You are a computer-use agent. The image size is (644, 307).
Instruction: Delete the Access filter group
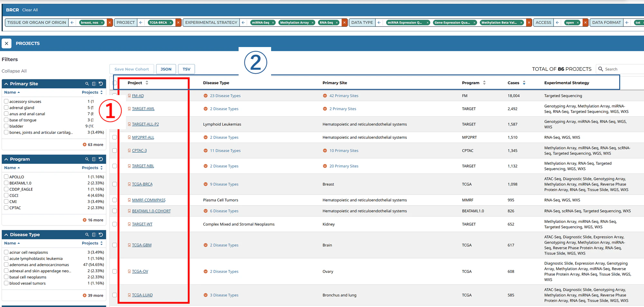[x=586, y=23]
